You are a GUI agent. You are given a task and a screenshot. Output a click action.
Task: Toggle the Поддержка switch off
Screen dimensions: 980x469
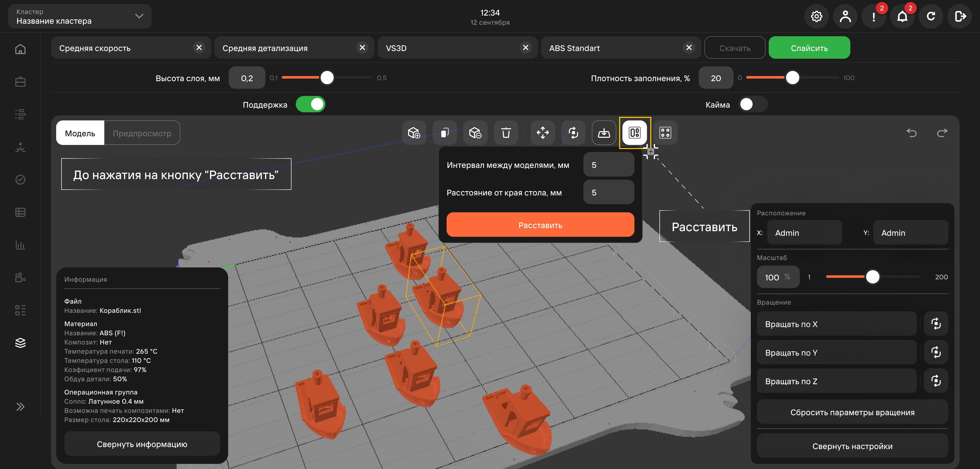point(310,104)
